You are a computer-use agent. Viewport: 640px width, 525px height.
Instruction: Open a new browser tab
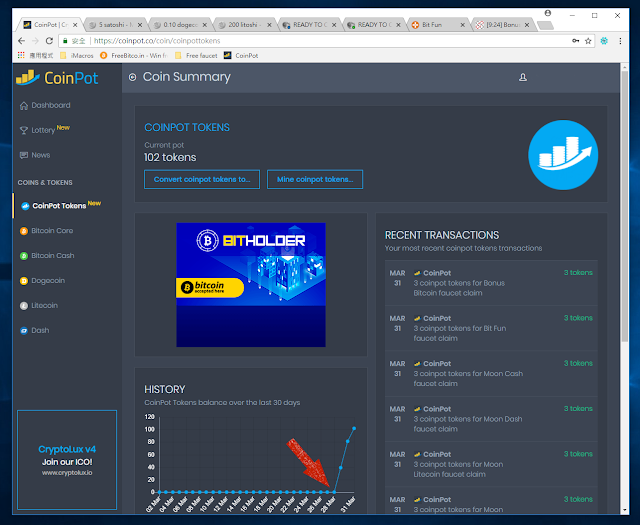pyautogui.click(x=545, y=25)
